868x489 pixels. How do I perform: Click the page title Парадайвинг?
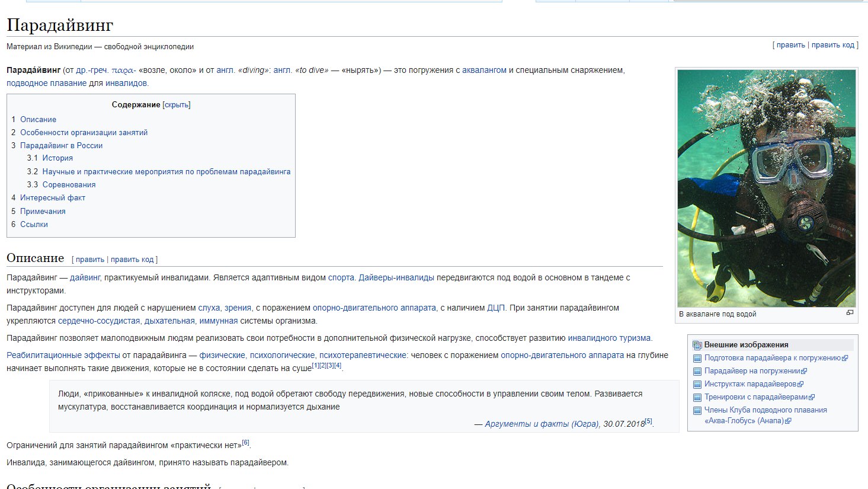pyautogui.click(x=60, y=25)
